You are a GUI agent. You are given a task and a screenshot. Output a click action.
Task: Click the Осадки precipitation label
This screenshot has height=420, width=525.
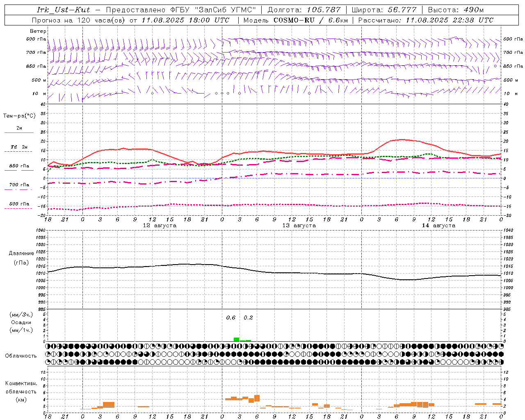21,322
